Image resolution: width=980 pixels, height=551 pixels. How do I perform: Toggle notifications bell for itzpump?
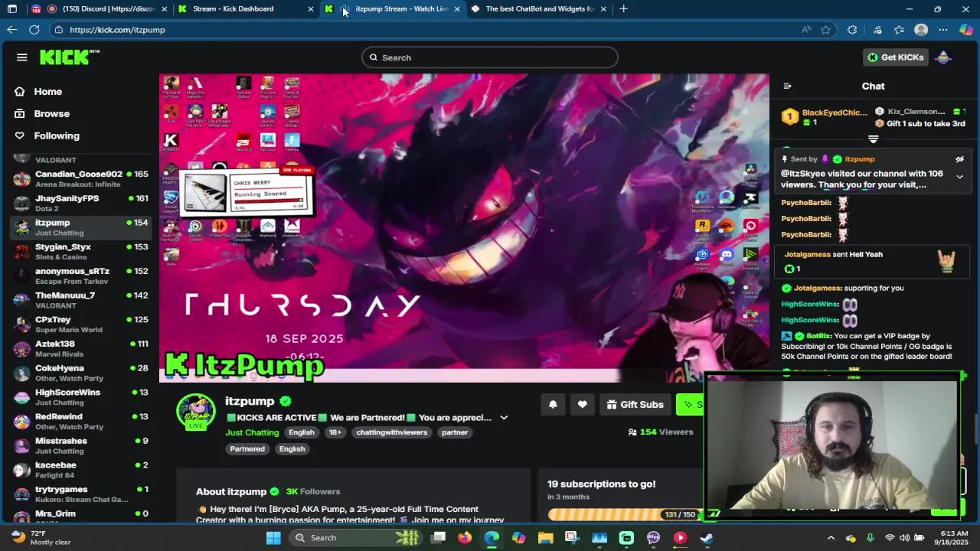(x=553, y=405)
